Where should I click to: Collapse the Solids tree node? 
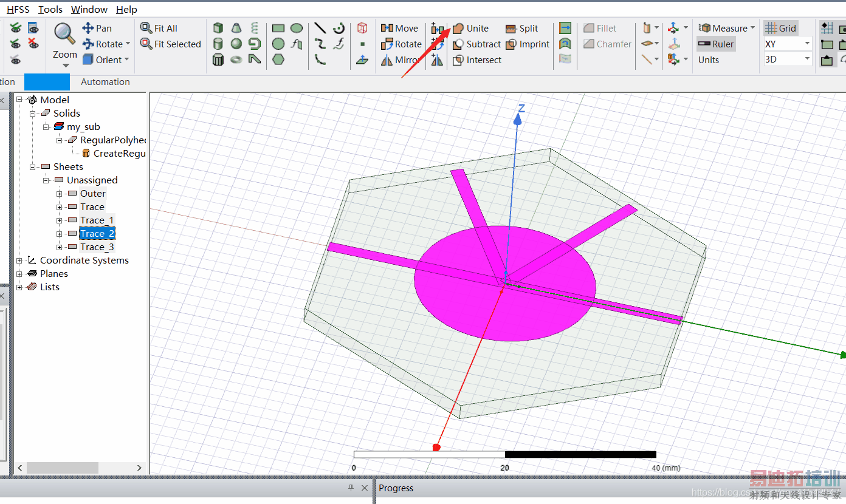coord(32,114)
